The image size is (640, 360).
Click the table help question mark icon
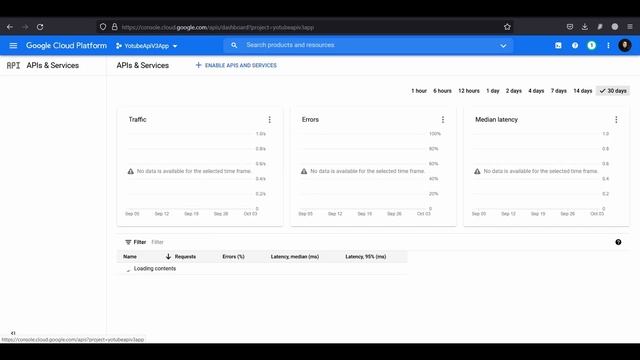click(x=618, y=242)
